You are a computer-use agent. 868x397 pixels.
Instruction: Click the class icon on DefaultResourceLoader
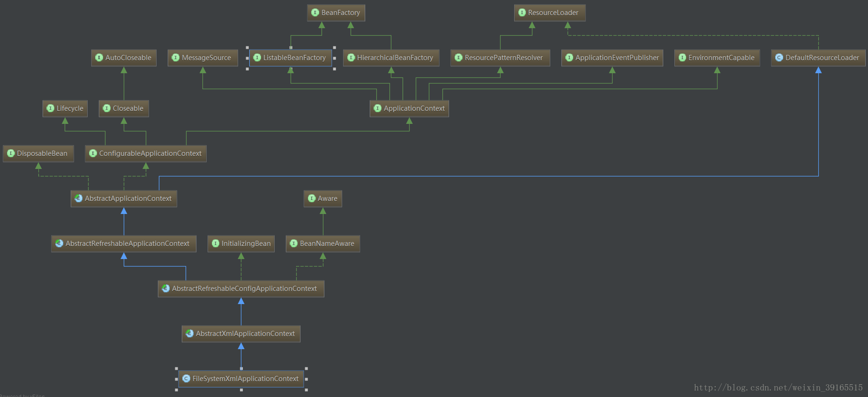tap(779, 58)
